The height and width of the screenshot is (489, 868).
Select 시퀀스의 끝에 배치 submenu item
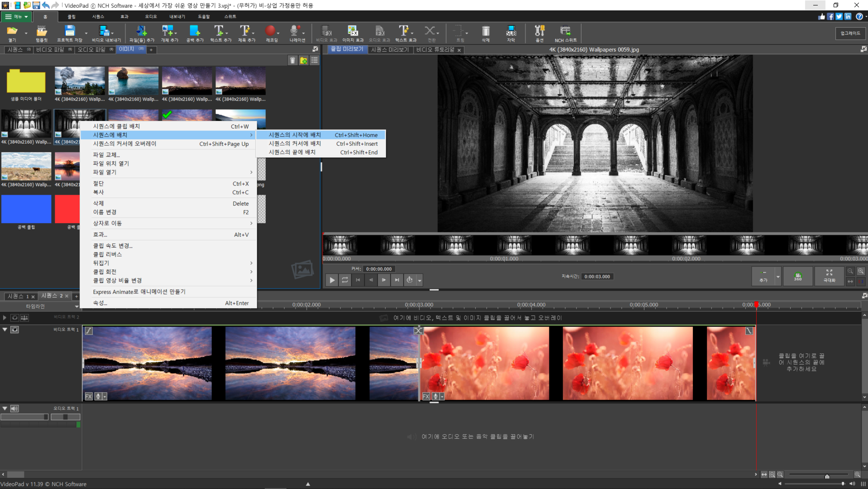(321, 152)
